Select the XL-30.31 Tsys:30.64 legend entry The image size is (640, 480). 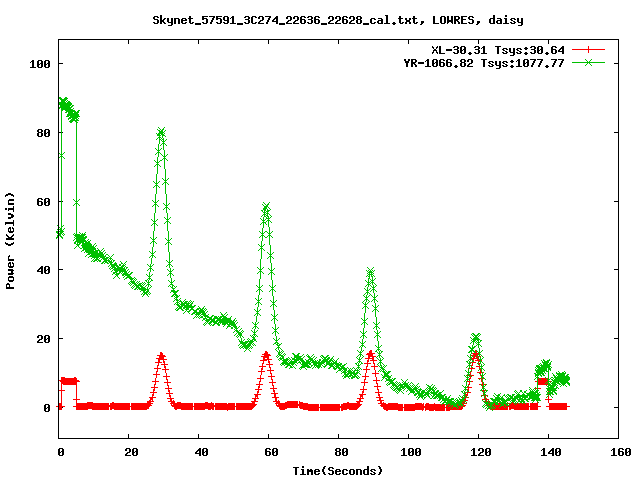click(x=498, y=50)
